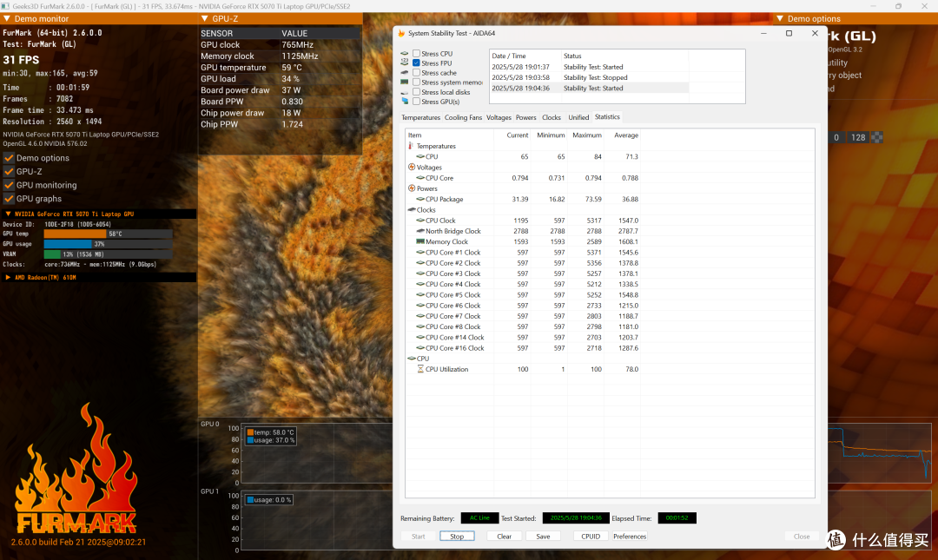Click the Maximum column header in Statistics
Viewport: 938px width, 560px height.
[586, 135]
